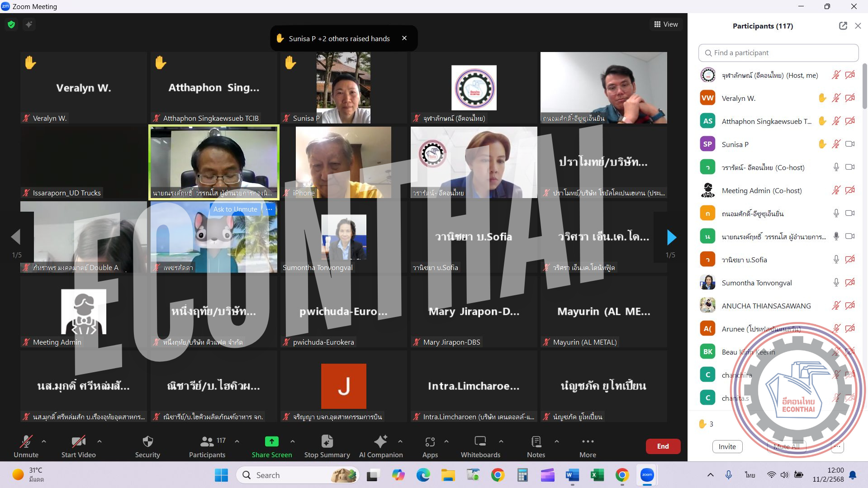Click the participants list vertical scrollbar
Screen dimensions: 868x488
pyautogui.click(x=864, y=86)
